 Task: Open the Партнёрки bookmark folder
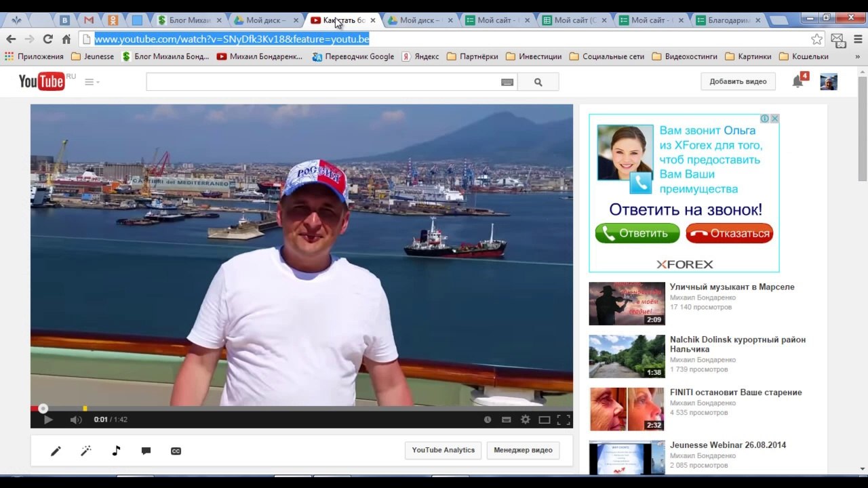tap(472, 57)
